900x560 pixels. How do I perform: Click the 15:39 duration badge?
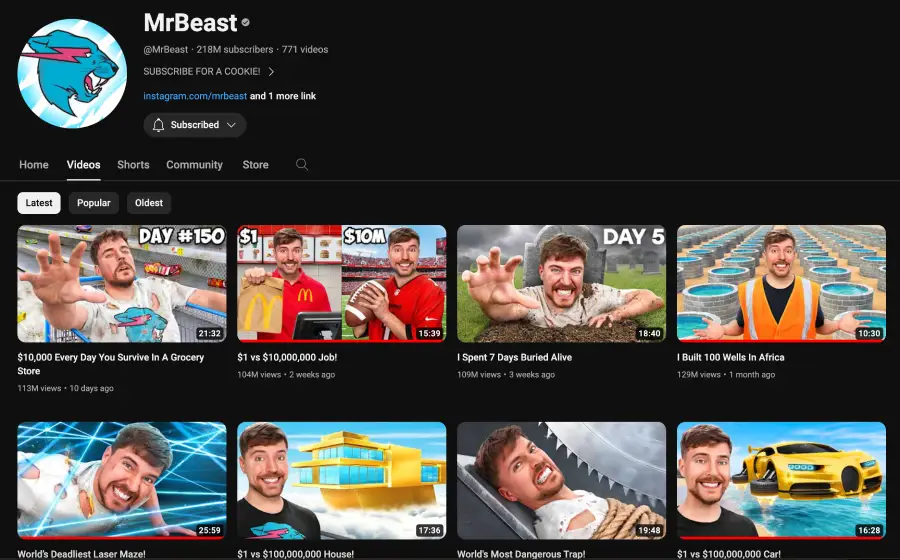coord(429,333)
